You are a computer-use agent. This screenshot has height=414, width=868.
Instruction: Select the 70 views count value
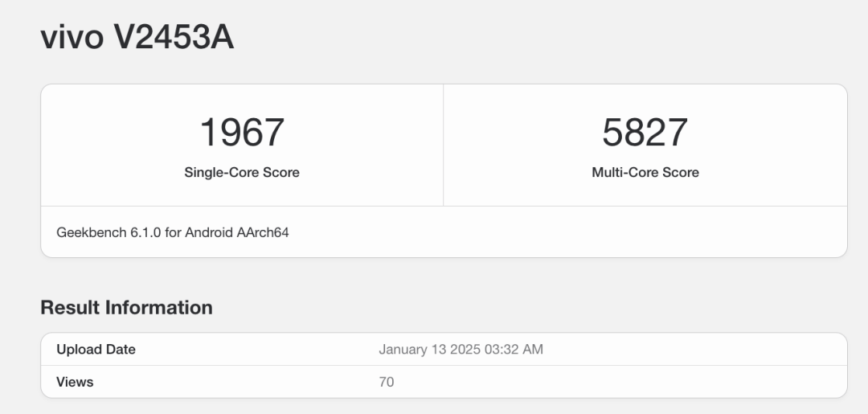point(387,382)
